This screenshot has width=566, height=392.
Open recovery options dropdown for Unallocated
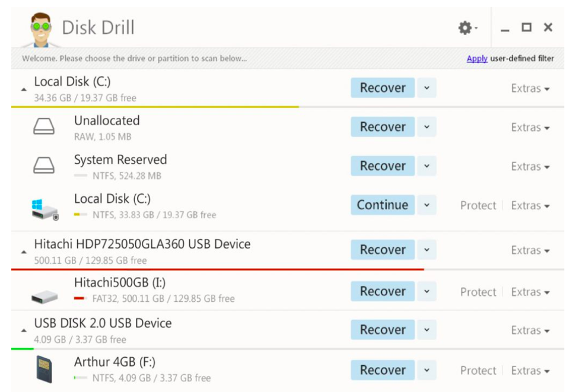pyautogui.click(x=427, y=127)
